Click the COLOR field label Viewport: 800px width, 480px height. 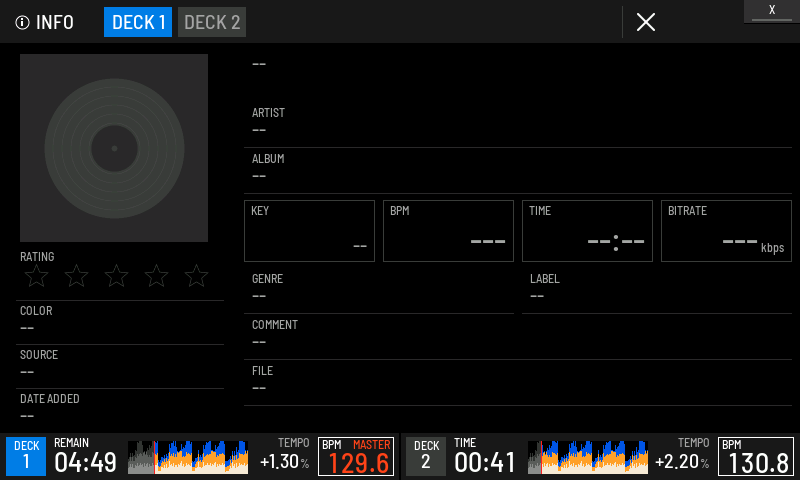coord(36,311)
